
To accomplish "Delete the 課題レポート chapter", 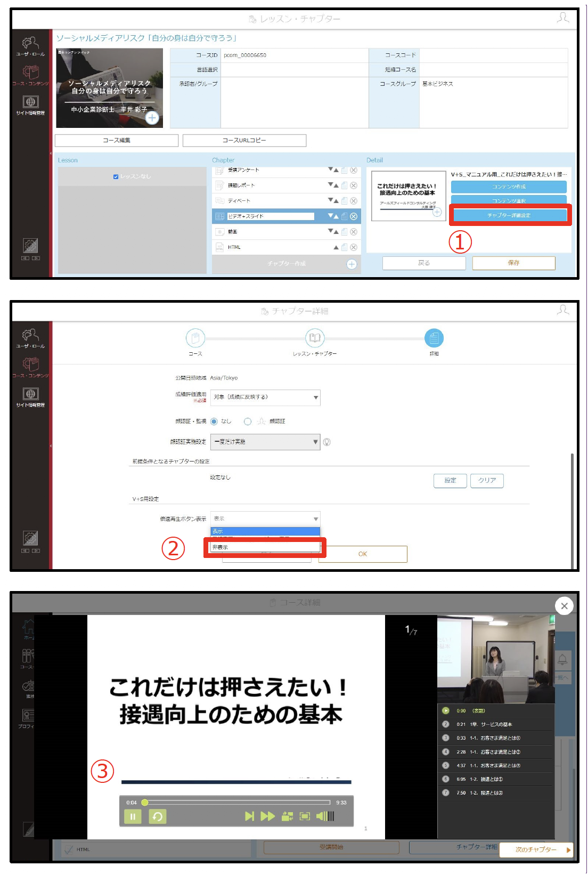I will [354, 185].
